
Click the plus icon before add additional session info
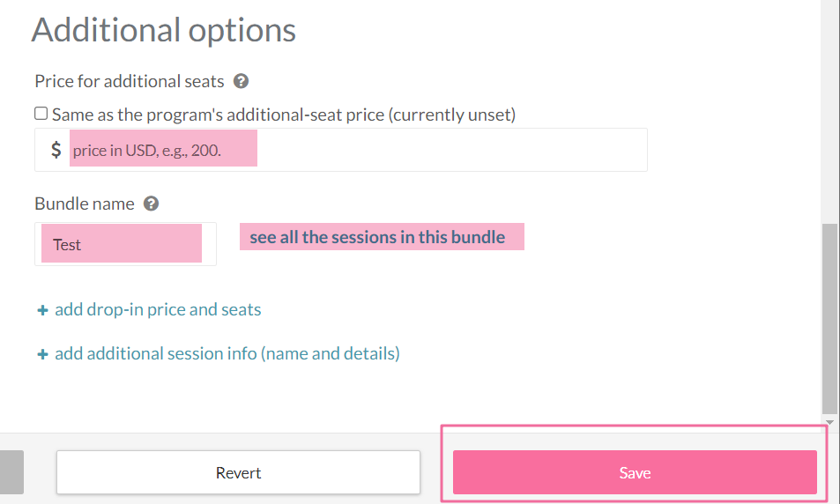click(42, 354)
